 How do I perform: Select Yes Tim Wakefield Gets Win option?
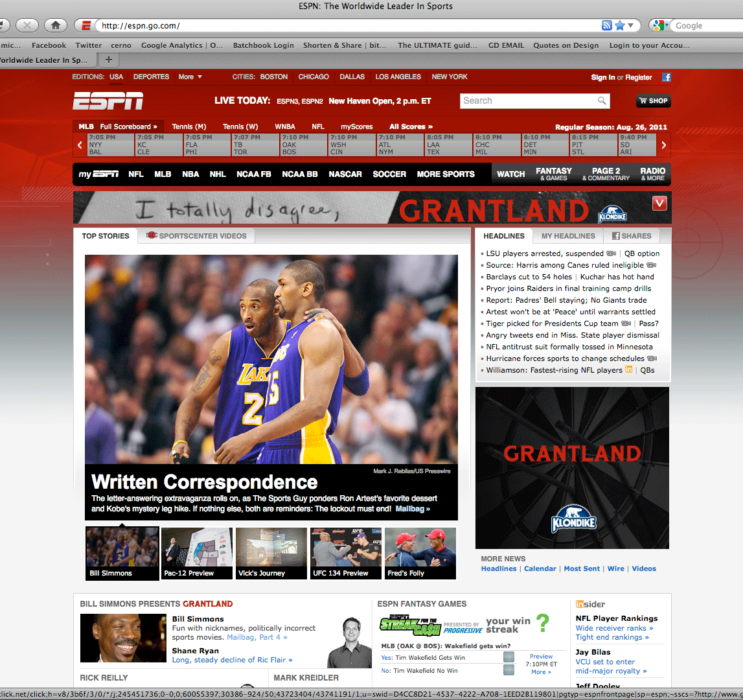[x=509, y=657]
